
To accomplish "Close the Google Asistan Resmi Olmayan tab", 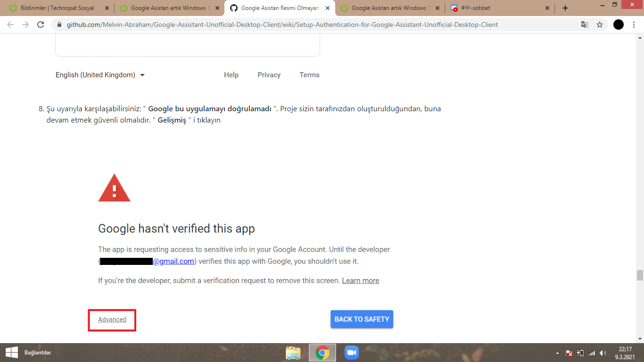I will coord(328,8).
